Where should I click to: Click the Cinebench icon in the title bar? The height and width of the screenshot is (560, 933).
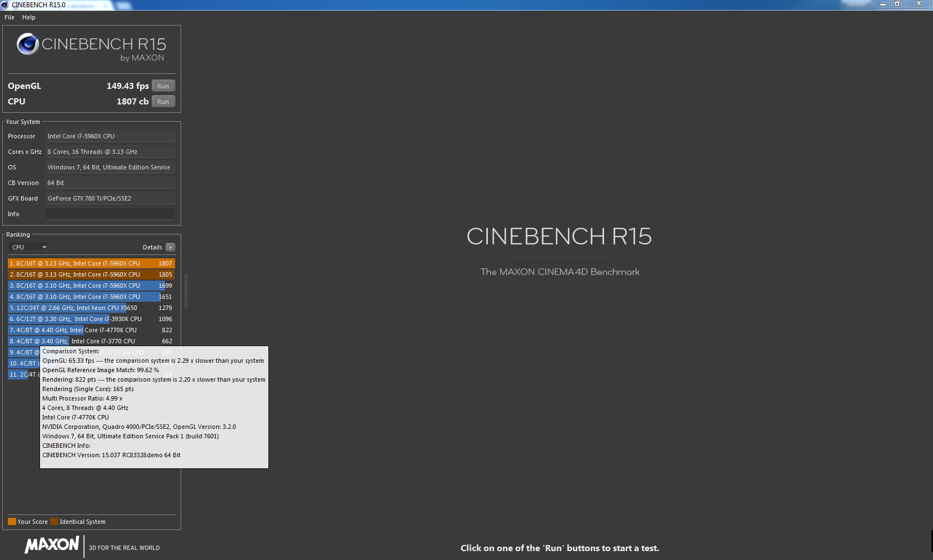[5, 5]
